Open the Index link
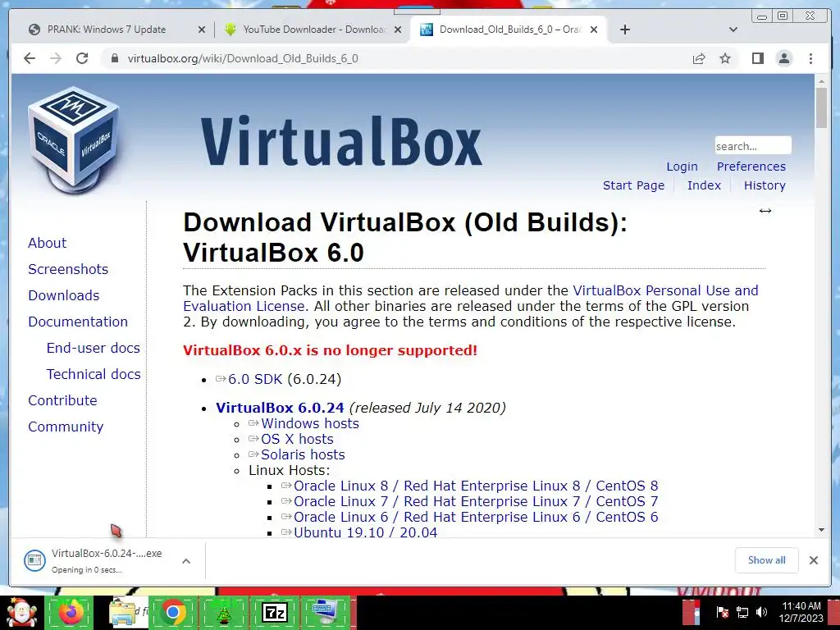840x630 pixels. click(x=704, y=185)
